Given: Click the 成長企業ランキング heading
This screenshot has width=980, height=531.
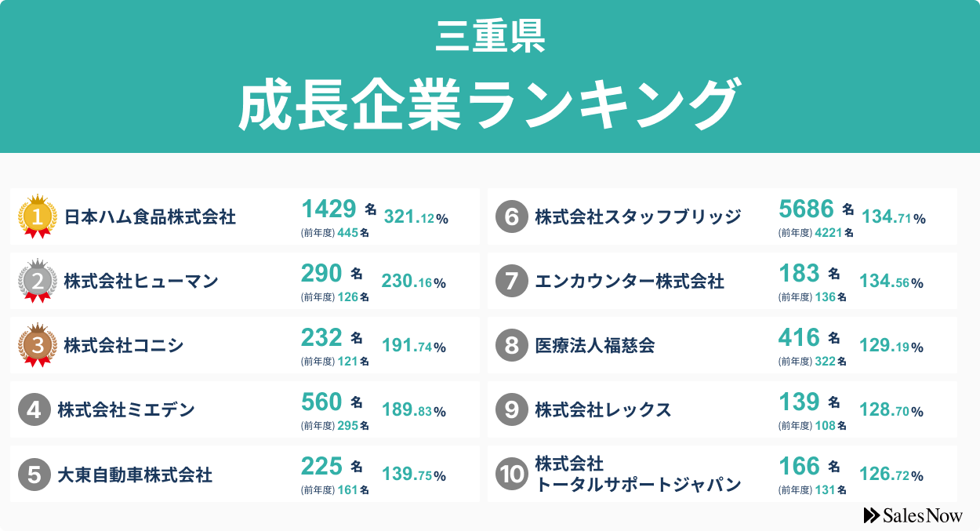Looking at the screenshot, I should click(x=489, y=104).
